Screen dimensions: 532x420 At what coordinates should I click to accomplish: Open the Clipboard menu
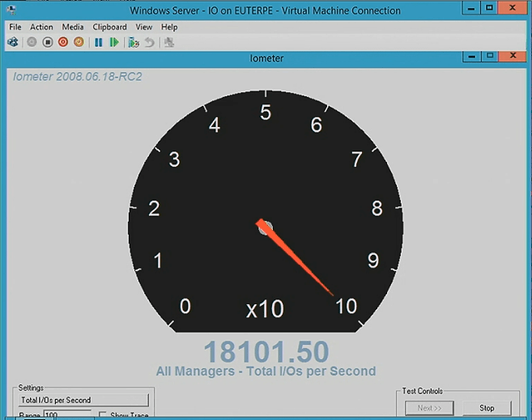(109, 27)
